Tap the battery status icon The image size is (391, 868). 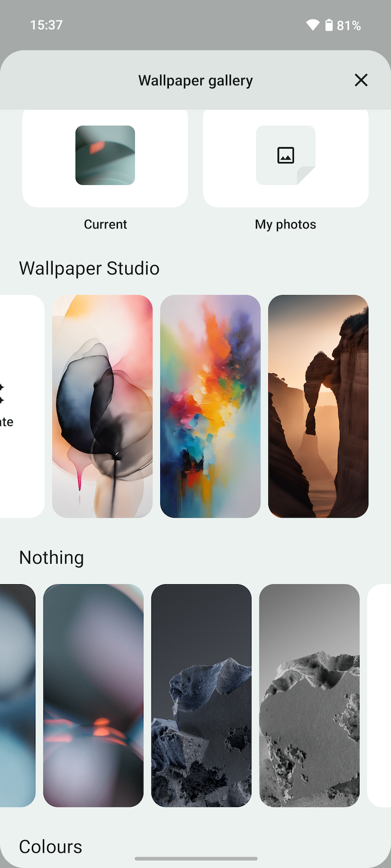(x=329, y=25)
